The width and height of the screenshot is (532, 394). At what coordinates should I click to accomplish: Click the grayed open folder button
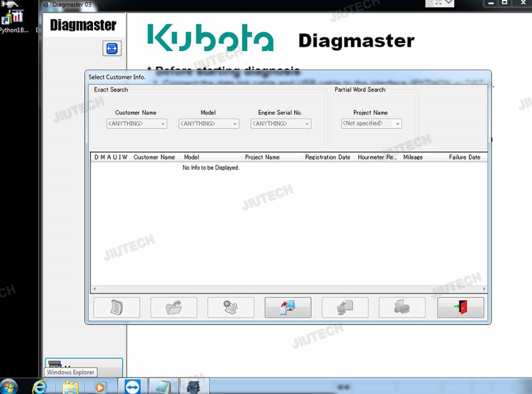coord(173,307)
